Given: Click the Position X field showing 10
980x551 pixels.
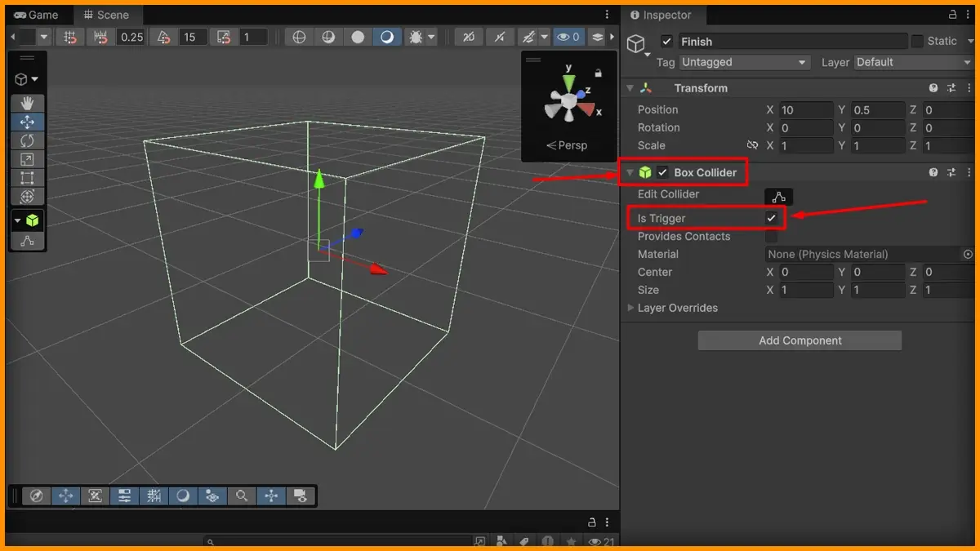Looking at the screenshot, I should [805, 109].
